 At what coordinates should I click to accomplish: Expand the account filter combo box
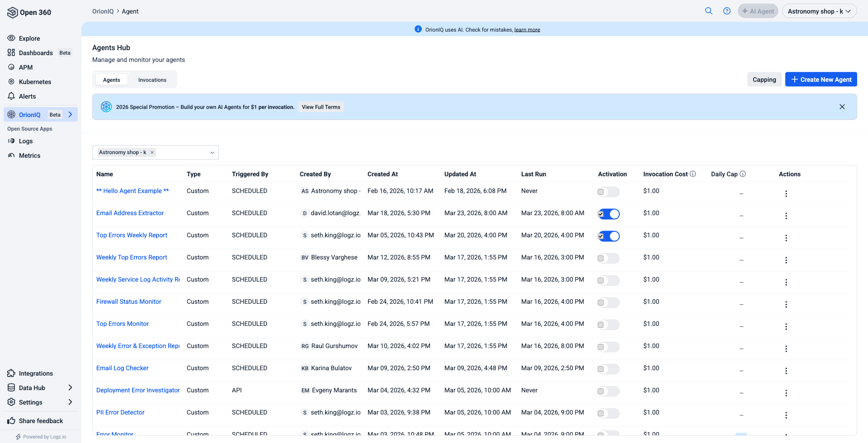pyautogui.click(x=212, y=153)
